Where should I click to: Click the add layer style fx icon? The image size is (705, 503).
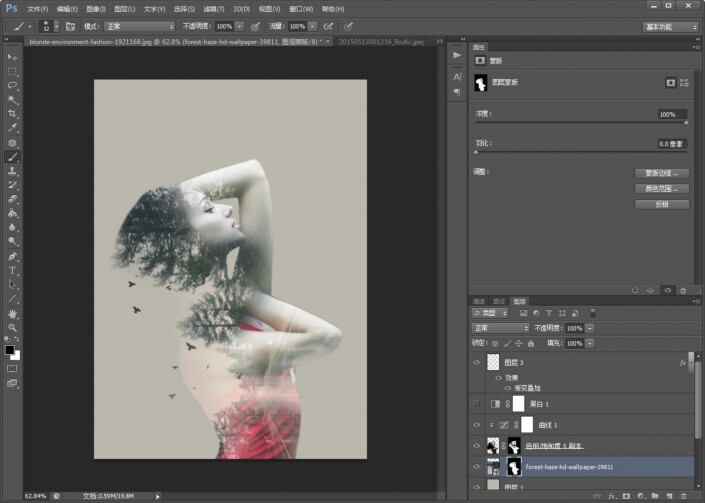610,495
